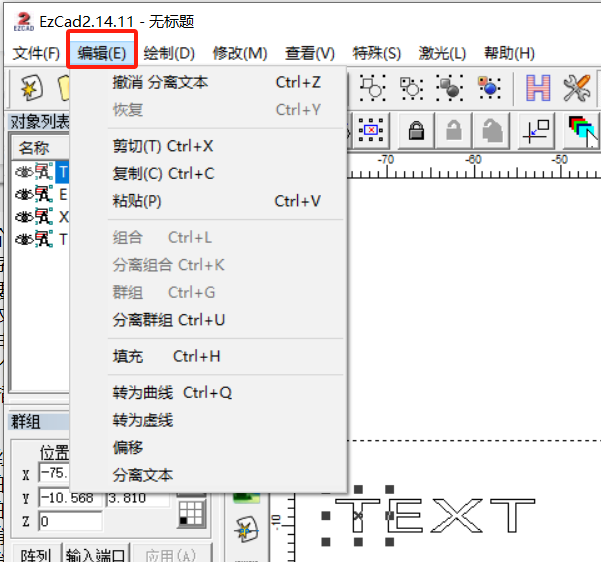This screenshot has width=601, height=562.
Task: Click the Unlock all objects icon
Action: 492,131
